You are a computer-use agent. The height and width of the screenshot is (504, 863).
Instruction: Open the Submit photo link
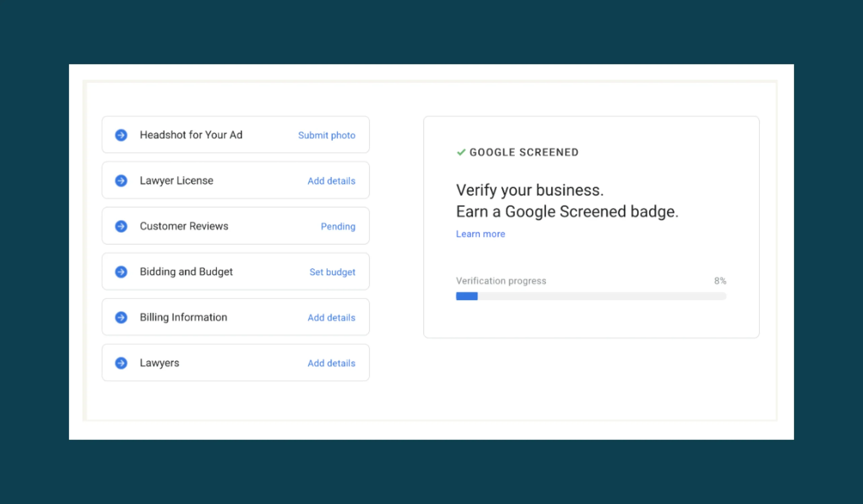click(x=327, y=135)
